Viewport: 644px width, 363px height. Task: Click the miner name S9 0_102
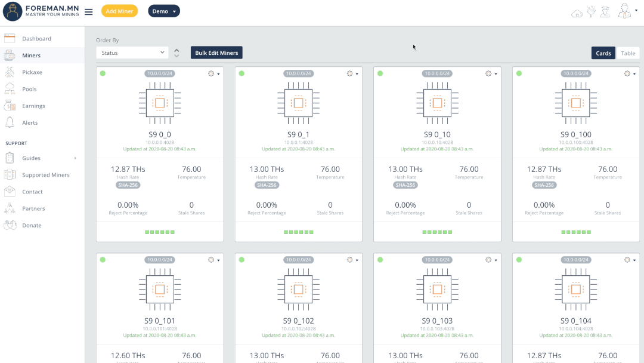click(x=299, y=321)
